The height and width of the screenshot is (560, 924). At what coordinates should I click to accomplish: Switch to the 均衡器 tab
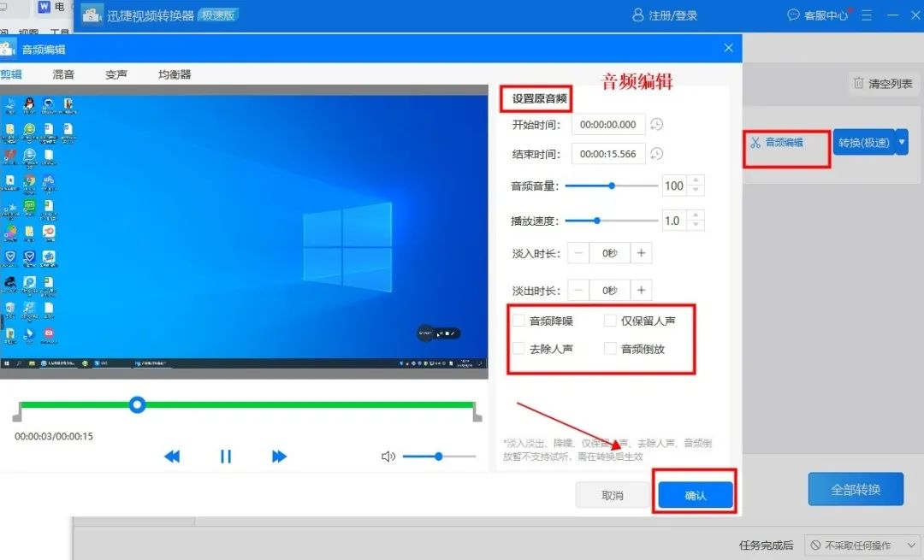click(x=175, y=74)
